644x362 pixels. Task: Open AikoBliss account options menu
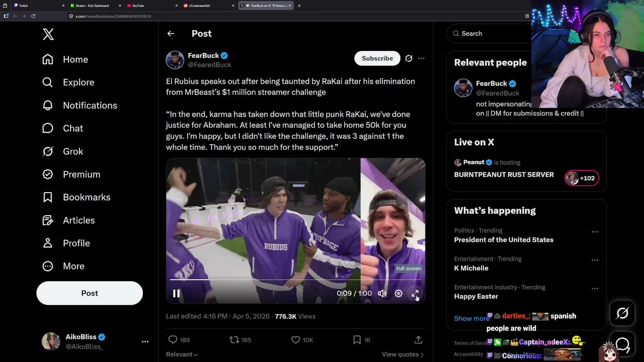(x=145, y=341)
